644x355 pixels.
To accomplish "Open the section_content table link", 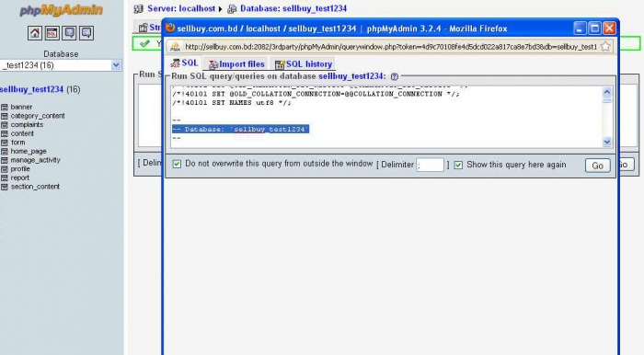I will (35, 187).
